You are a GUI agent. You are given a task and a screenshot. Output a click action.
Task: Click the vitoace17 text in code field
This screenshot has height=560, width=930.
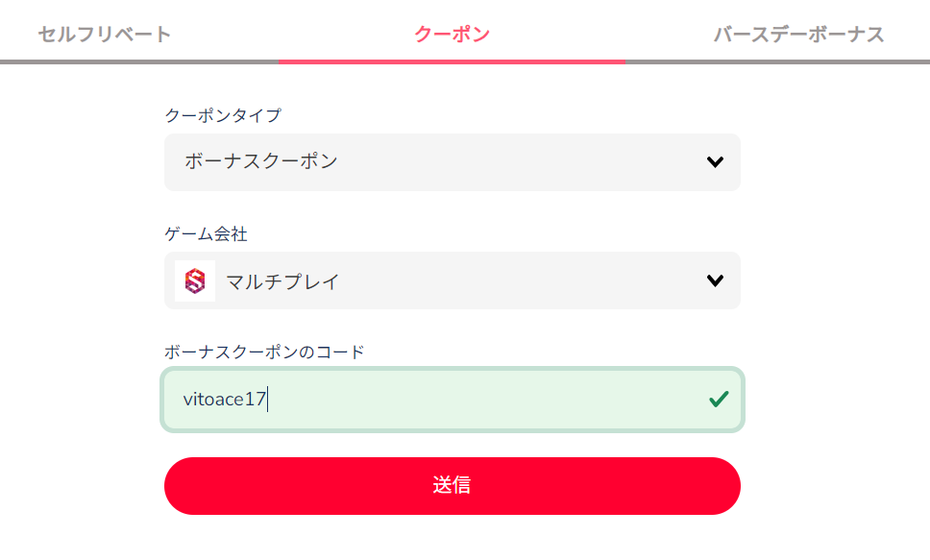(x=224, y=400)
